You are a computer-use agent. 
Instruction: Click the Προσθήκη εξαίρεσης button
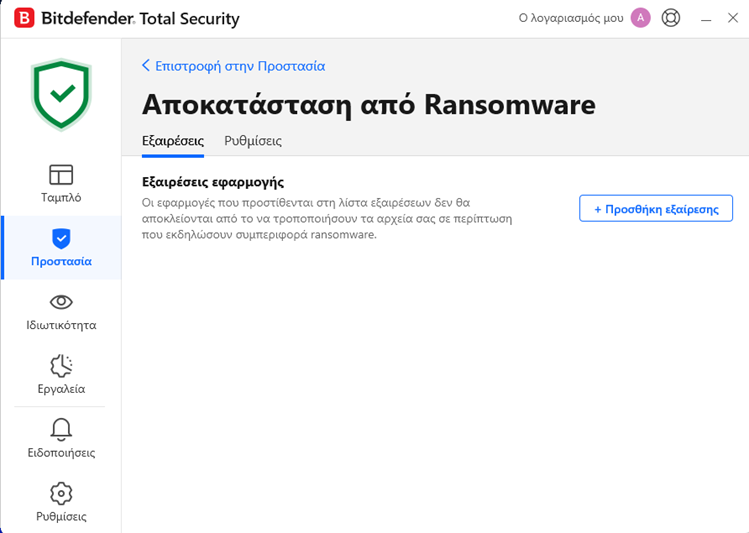[656, 209]
